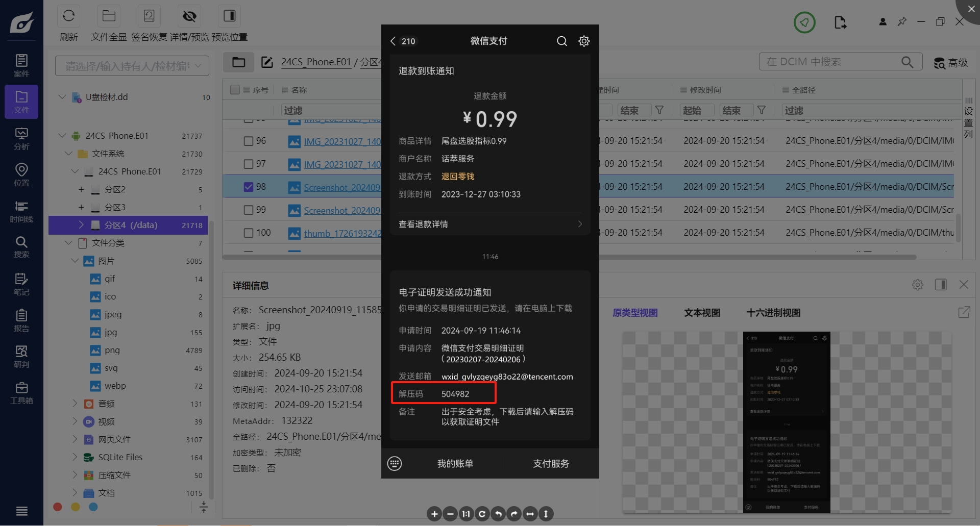Open the 笔记 notes sidebar section
This screenshot has width=980, height=526.
pyautogui.click(x=21, y=284)
